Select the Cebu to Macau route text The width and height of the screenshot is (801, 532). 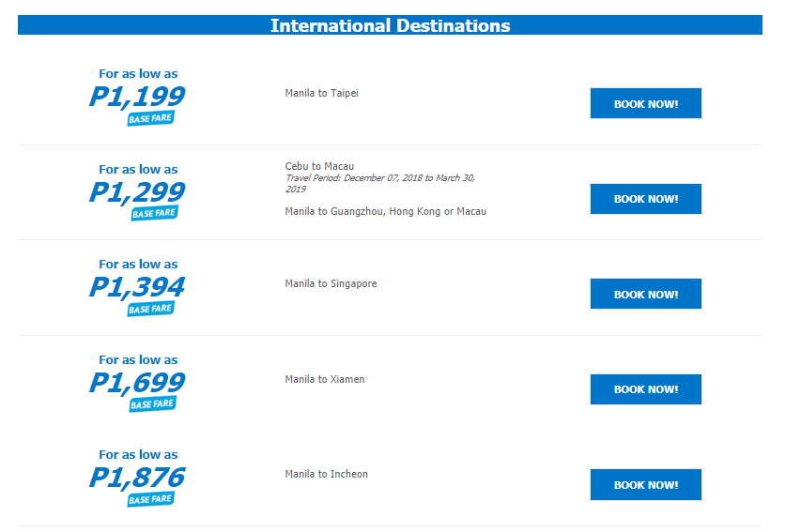pos(319,166)
